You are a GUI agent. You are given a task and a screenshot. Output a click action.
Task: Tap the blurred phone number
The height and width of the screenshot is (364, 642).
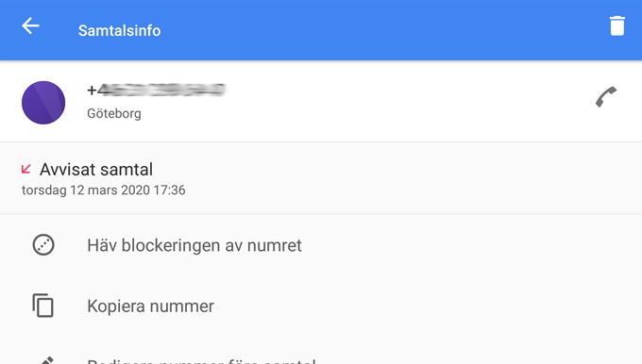157,90
